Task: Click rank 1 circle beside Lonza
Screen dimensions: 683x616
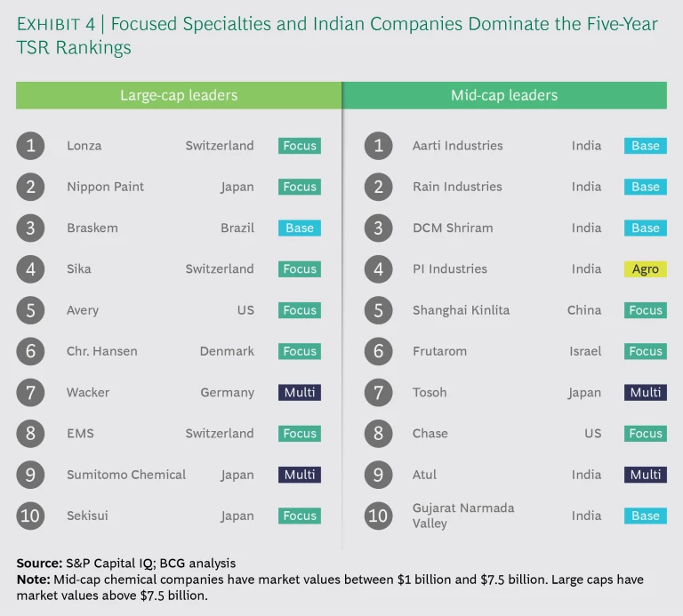Action: (30, 146)
